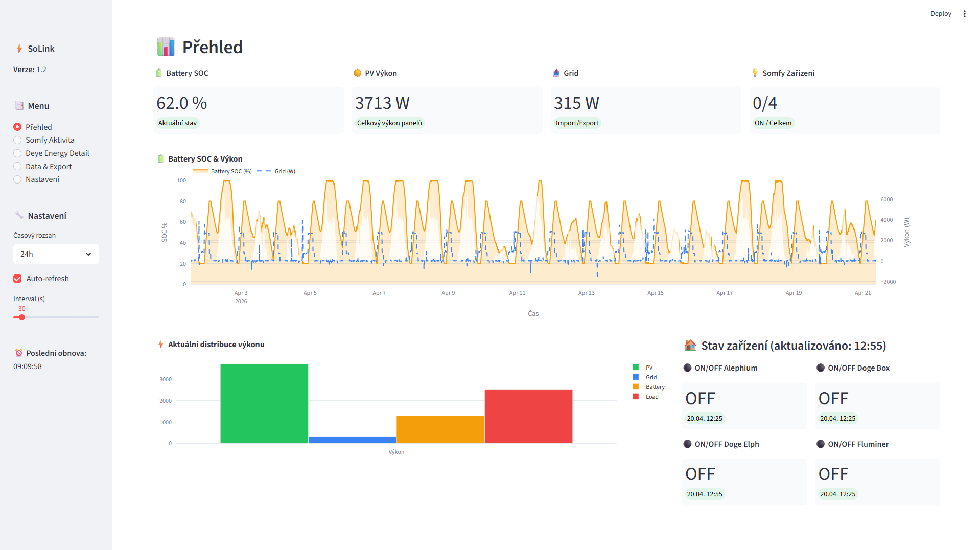Click the PV Výkon sun icon
The image size is (980, 550).
[x=357, y=73]
